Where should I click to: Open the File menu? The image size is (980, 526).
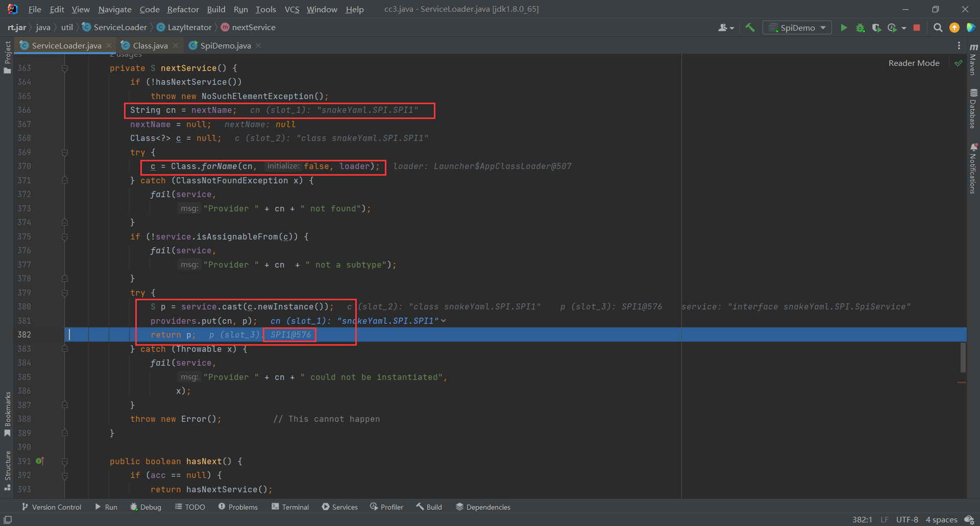[x=35, y=9]
